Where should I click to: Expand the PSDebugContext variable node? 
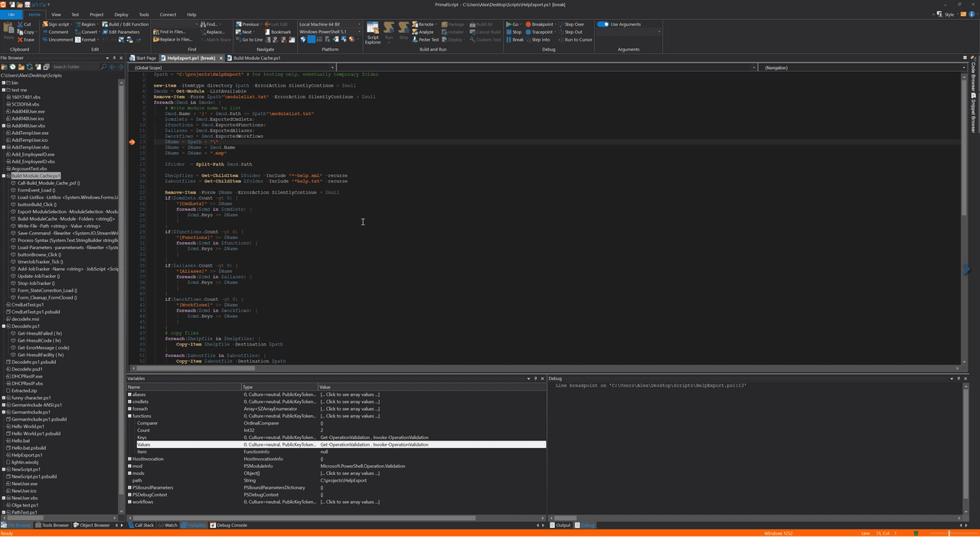130,494
